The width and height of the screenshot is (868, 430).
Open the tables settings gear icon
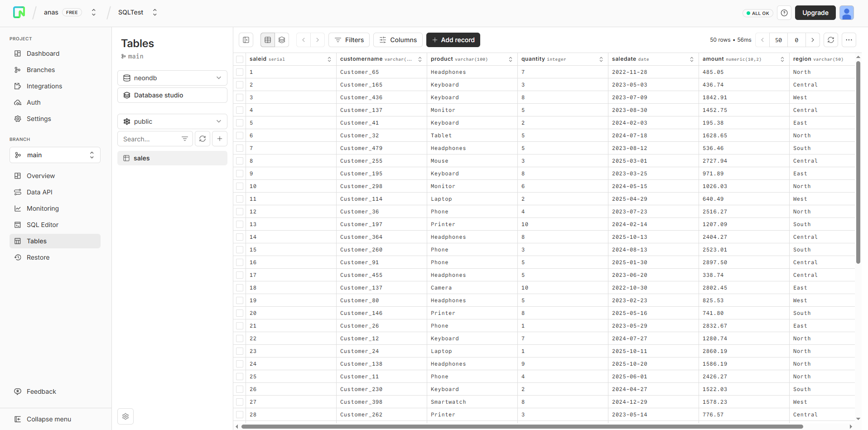(x=125, y=416)
